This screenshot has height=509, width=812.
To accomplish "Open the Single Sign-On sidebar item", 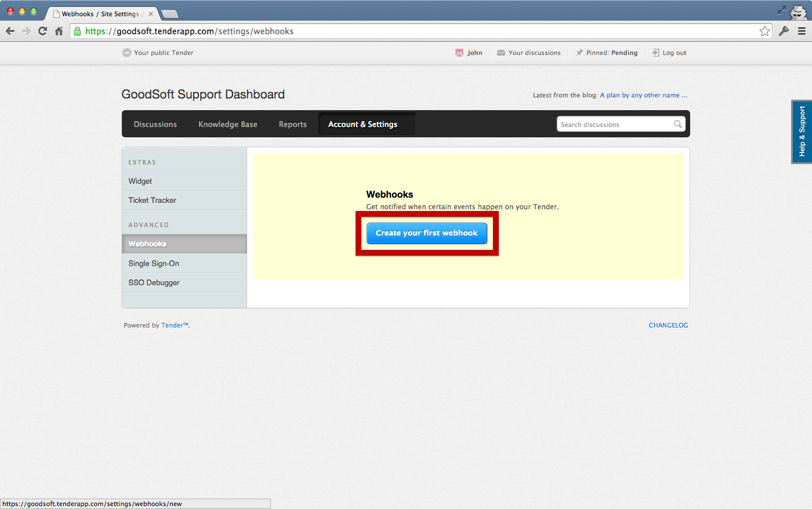I will pyautogui.click(x=184, y=263).
